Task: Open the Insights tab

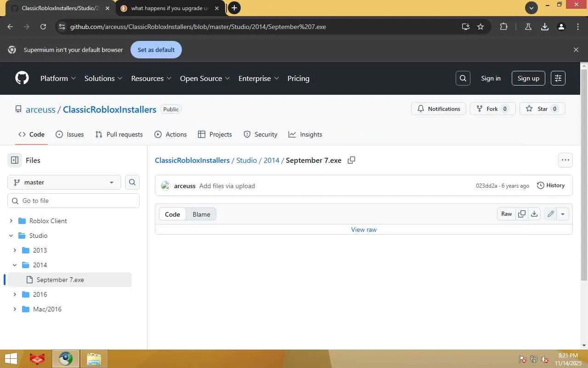Action: 305,134
